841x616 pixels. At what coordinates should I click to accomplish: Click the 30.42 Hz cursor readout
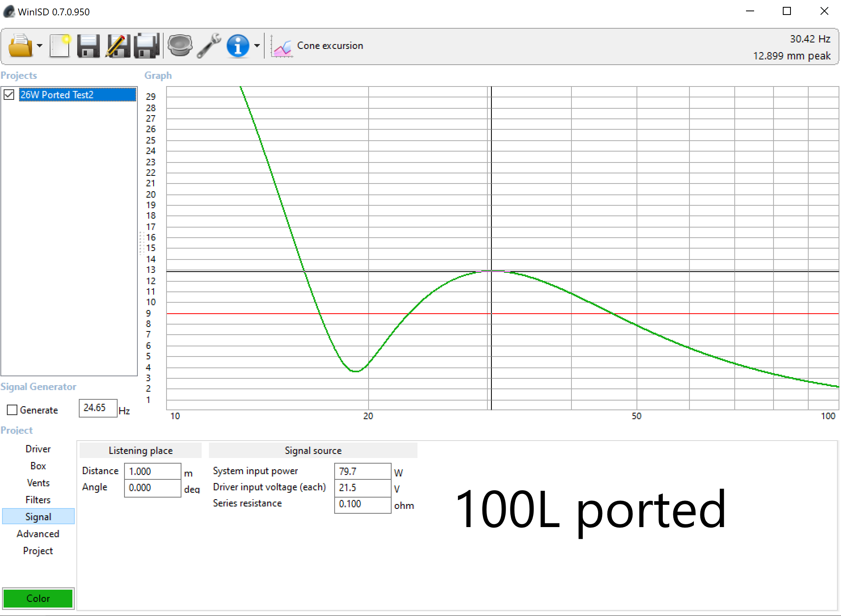[810, 39]
